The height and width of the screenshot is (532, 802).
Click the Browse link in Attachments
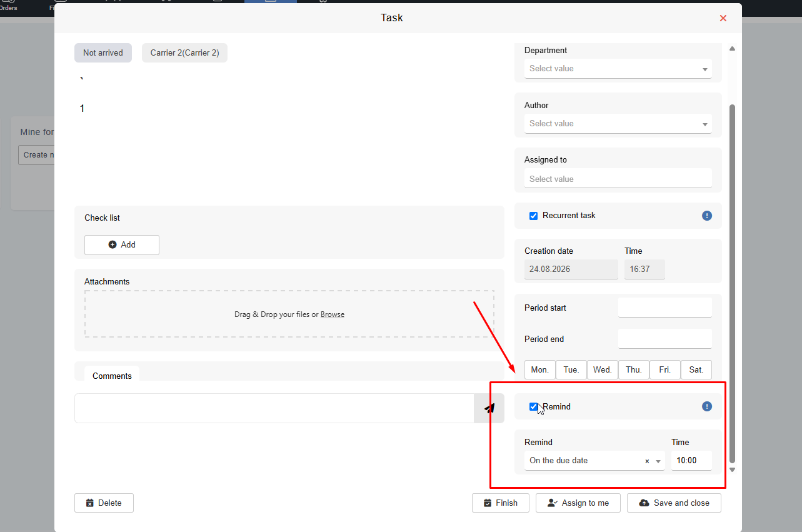tap(333, 314)
